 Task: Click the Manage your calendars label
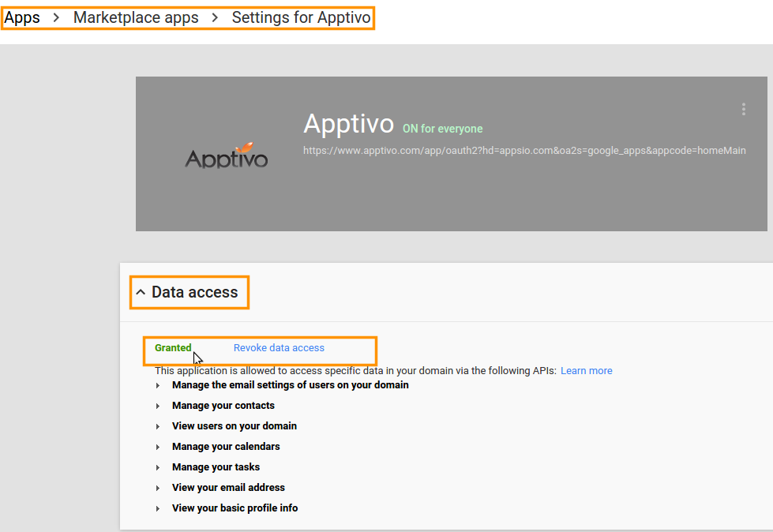click(226, 447)
